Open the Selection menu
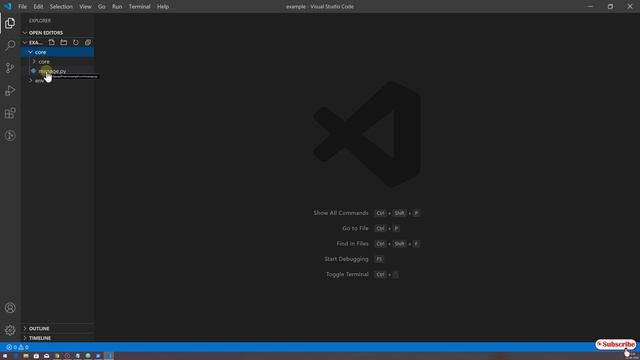Viewport: 640px width, 360px height. [61, 7]
